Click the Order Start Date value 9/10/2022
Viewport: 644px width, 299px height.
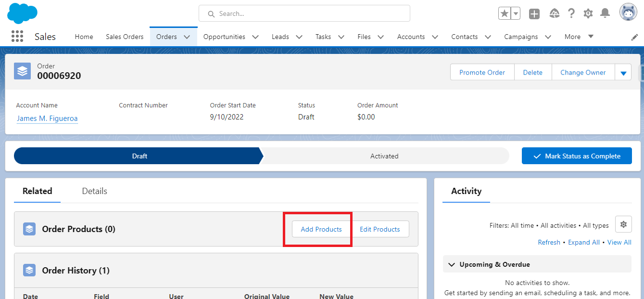[x=227, y=117]
